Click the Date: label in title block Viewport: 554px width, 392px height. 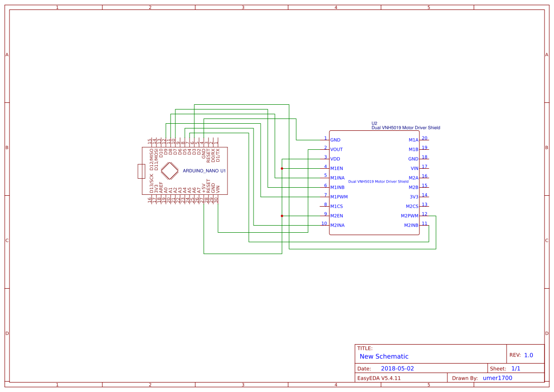point(364,369)
